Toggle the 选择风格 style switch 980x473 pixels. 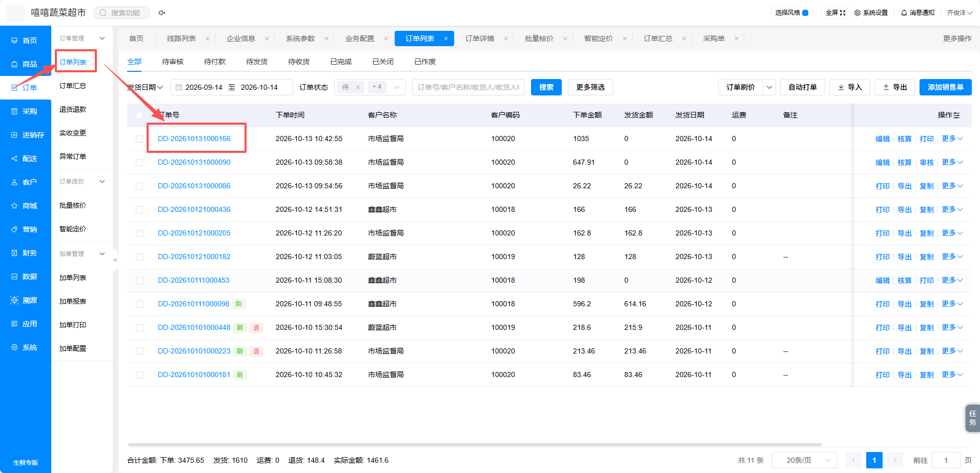(x=805, y=13)
